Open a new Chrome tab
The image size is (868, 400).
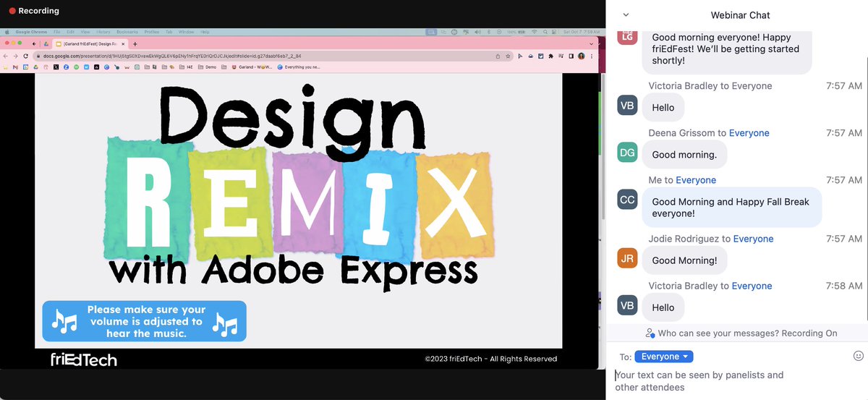point(135,44)
